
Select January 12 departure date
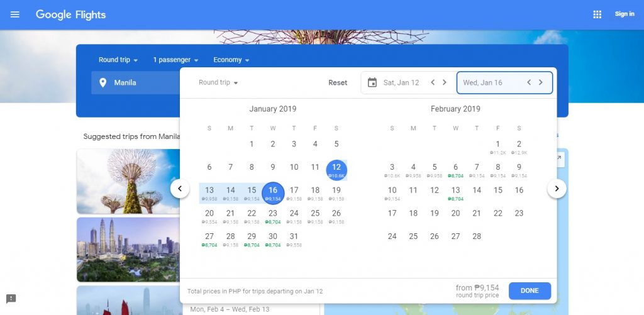(336, 170)
